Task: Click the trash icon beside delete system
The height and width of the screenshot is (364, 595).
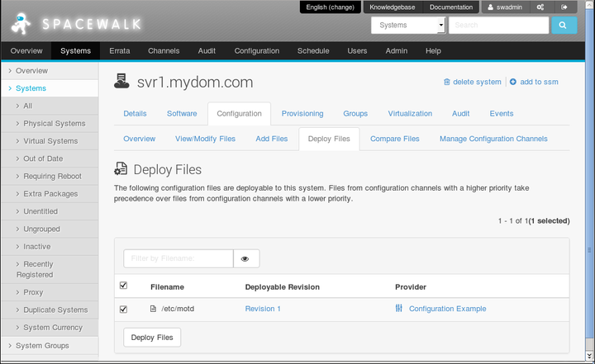Action: coord(447,82)
